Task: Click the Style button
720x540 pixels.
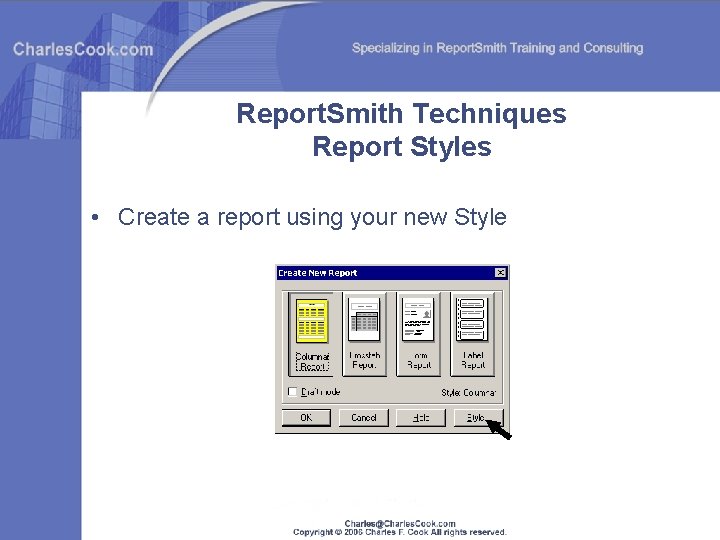Action: pyautogui.click(x=478, y=417)
